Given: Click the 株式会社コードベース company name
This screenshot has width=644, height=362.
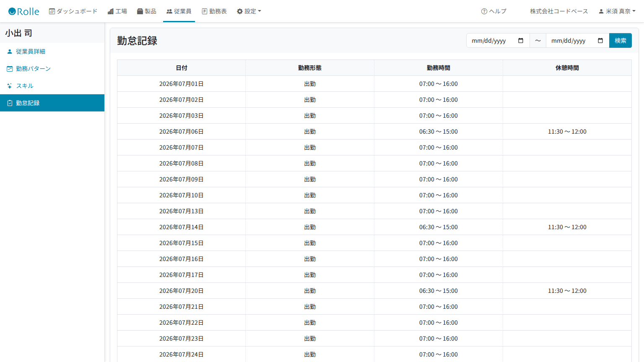Looking at the screenshot, I should 559,11.
